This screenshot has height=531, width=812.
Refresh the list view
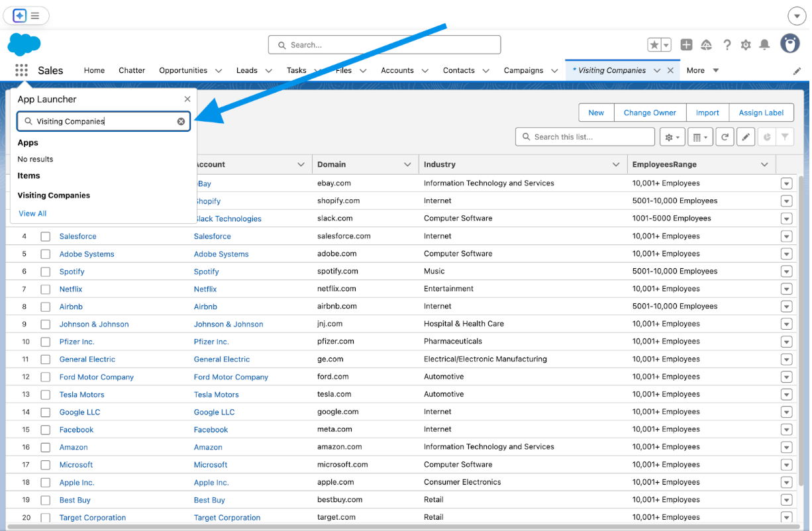[725, 137]
